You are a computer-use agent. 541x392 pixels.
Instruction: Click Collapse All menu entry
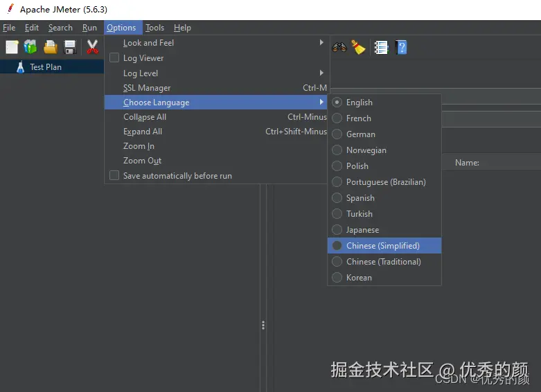point(216,116)
